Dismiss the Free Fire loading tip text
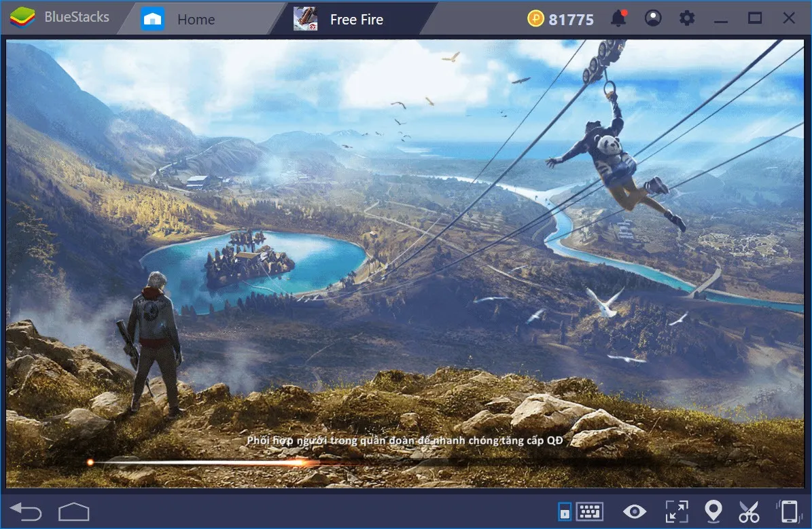Viewport: 812px width, 529px height. tap(405, 440)
